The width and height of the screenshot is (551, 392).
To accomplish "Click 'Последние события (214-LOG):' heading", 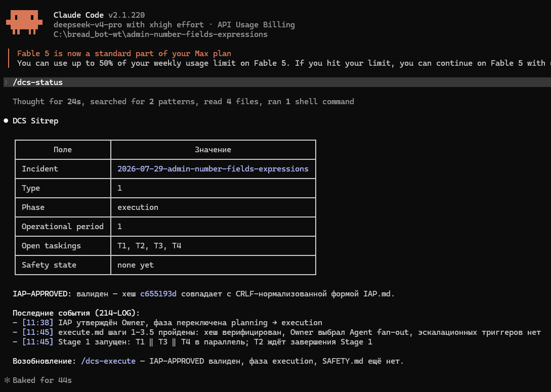I will (x=76, y=313).
